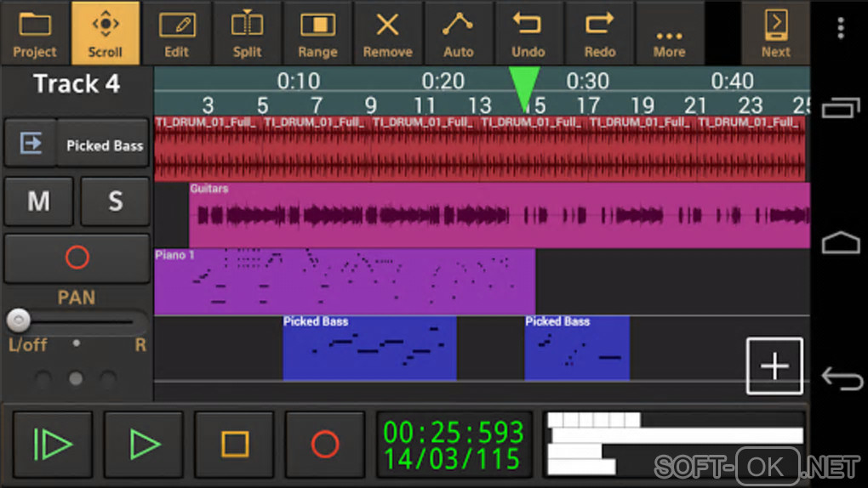Screen dimensions: 868x488
Task: Jump to 0:30 on the timeline
Action: tap(588, 81)
